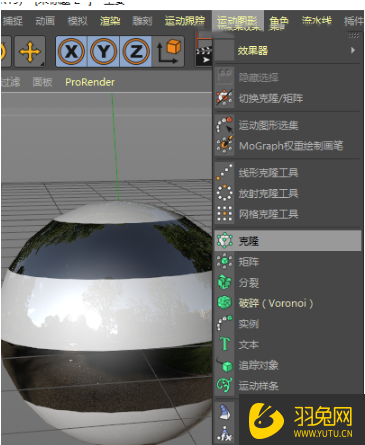The image size is (365, 445).
Task: Click the 放射克隆工具 icon
Action: 225,193
